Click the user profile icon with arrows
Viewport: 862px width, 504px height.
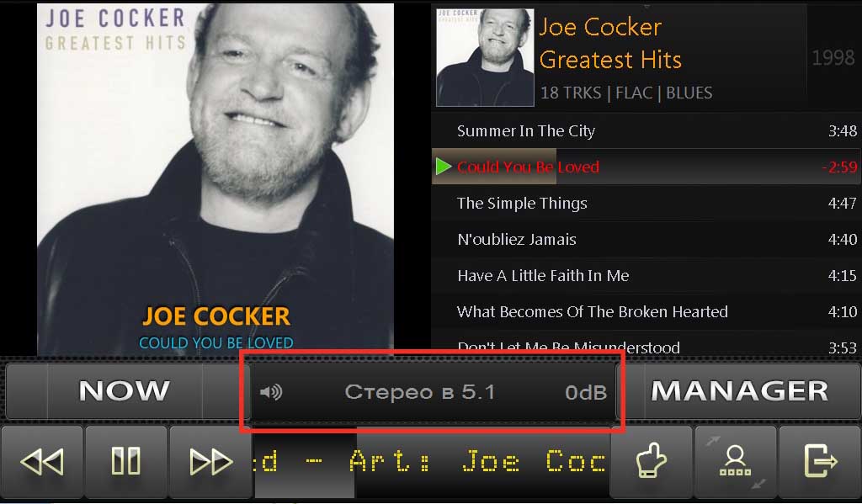point(736,460)
